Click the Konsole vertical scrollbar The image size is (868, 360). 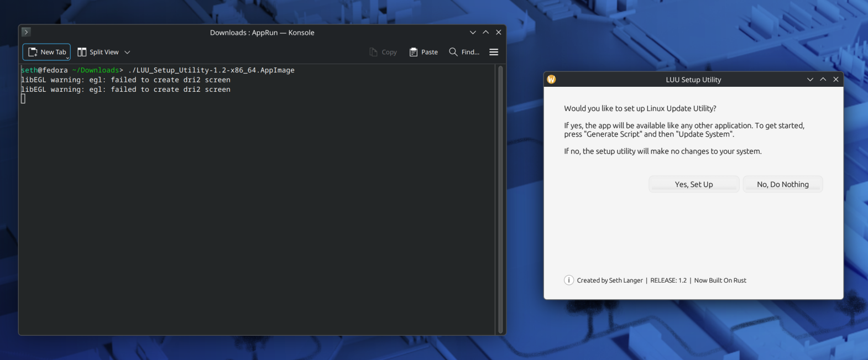tap(500, 199)
